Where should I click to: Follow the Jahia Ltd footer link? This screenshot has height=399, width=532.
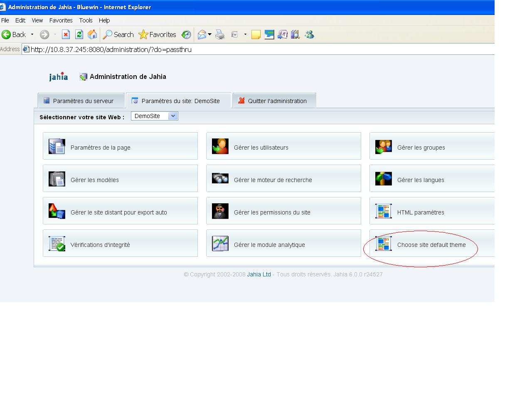(259, 274)
